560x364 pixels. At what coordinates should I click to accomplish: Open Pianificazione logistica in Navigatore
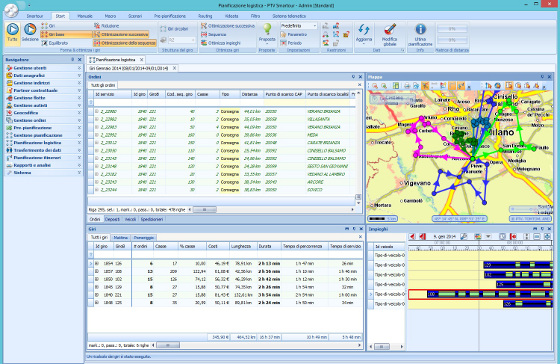point(37,143)
